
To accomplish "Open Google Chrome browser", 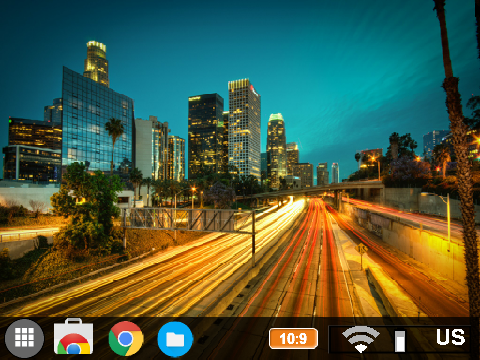I will 126,339.
